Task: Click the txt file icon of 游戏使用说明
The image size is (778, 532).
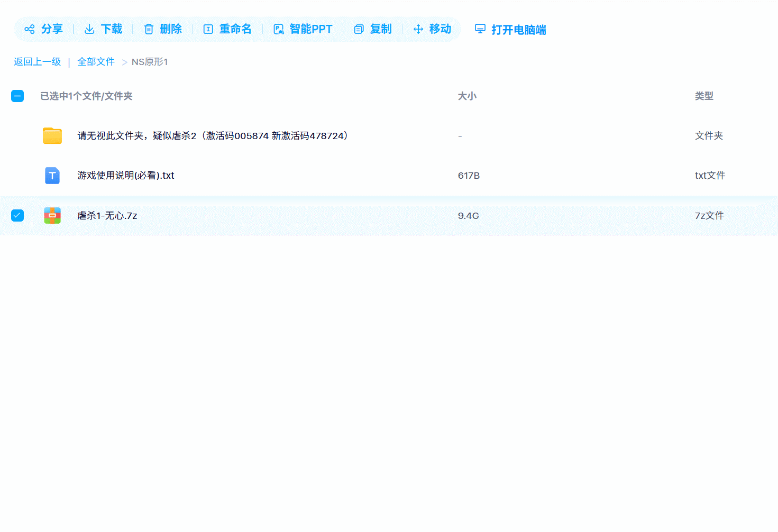Action: [x=52, y=175]
